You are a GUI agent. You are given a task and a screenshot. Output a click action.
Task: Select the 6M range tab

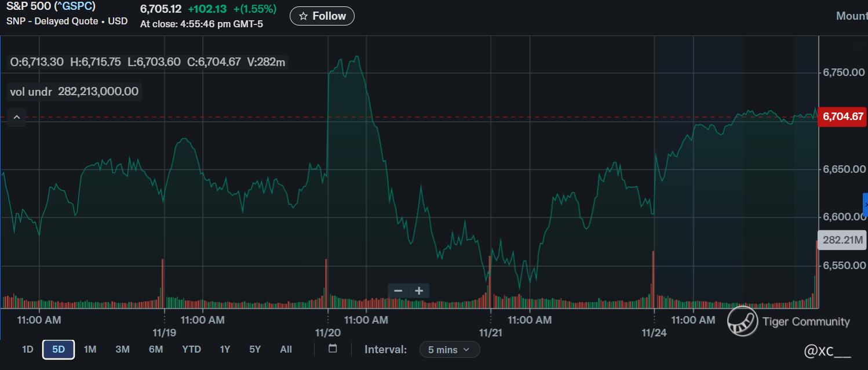[x=156, y=350]
